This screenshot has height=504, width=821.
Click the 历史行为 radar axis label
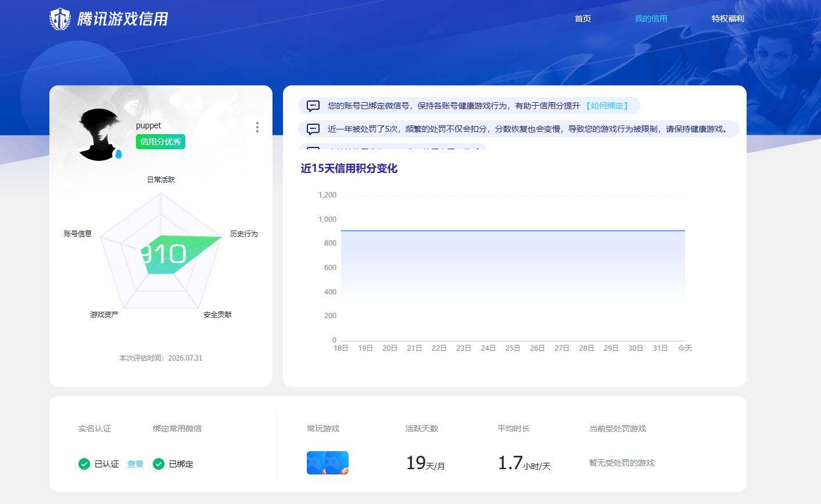click(x=244, y=233)
